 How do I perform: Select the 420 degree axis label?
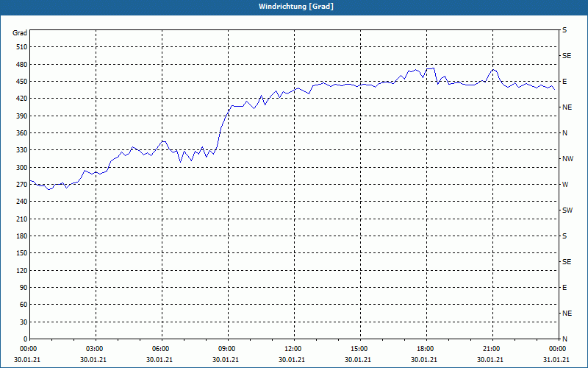[x=22, y=99]
